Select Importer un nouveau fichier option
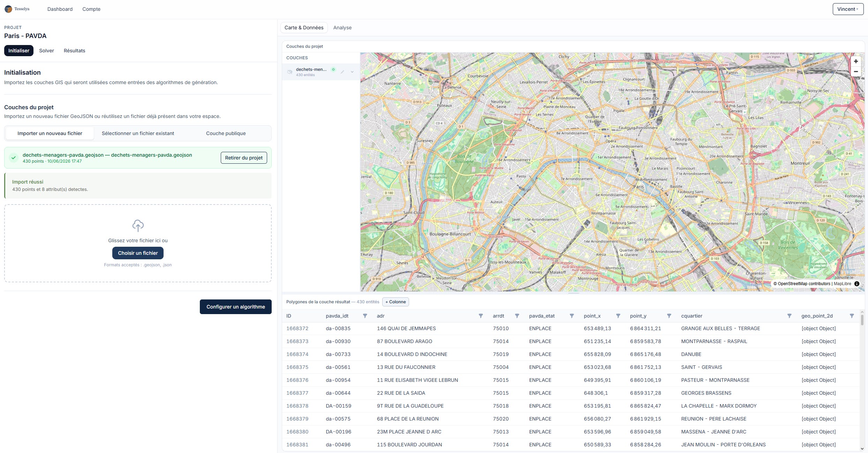Image resolution: width=868 pixels, height=453 pixels. coord(50,133)
